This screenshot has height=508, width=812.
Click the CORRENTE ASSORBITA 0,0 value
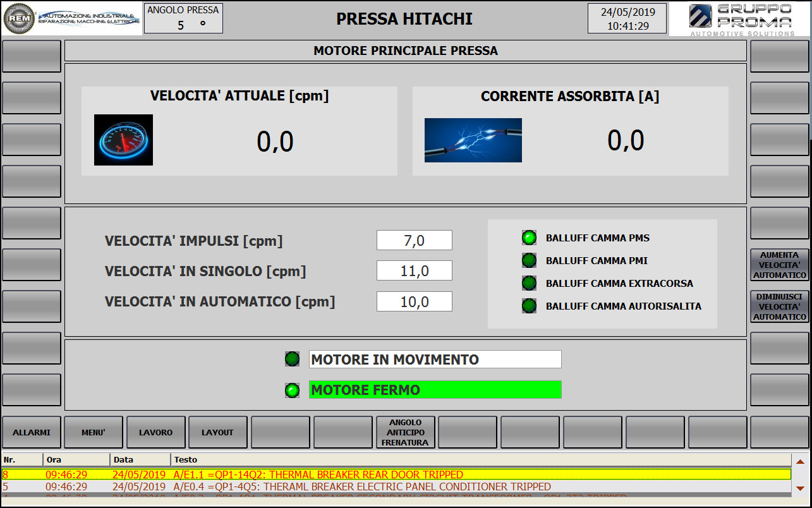pos(626,140)
